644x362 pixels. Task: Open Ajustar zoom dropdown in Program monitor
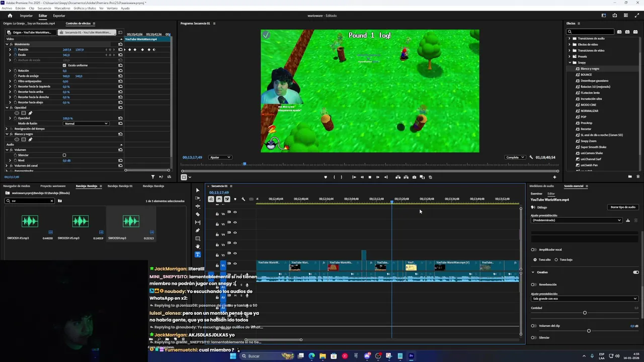[x=220, y=157]
